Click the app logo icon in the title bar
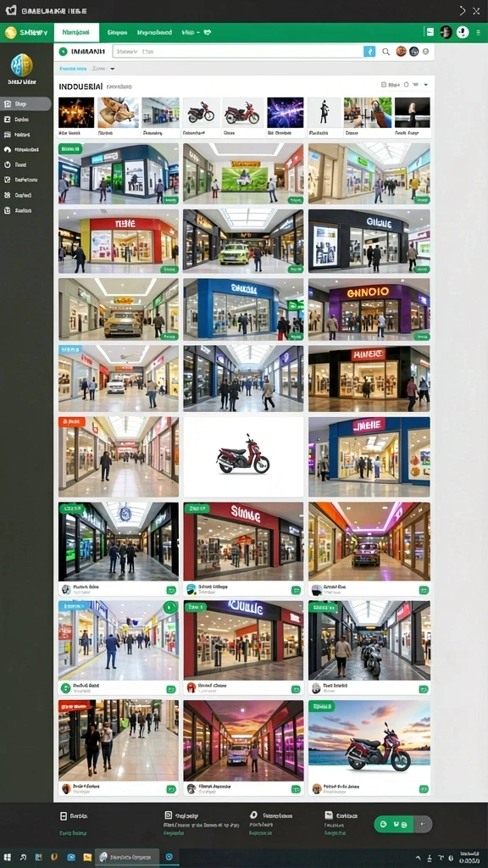Image resolution: width=488 pixels, height=868 pixels. click(x=10, y=10)
